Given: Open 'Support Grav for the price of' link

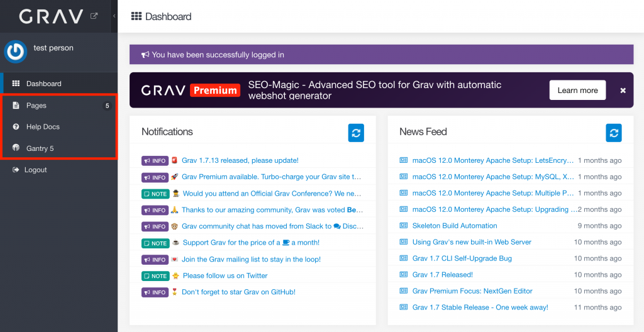Looking at the screenshot, I should point(251,243).
